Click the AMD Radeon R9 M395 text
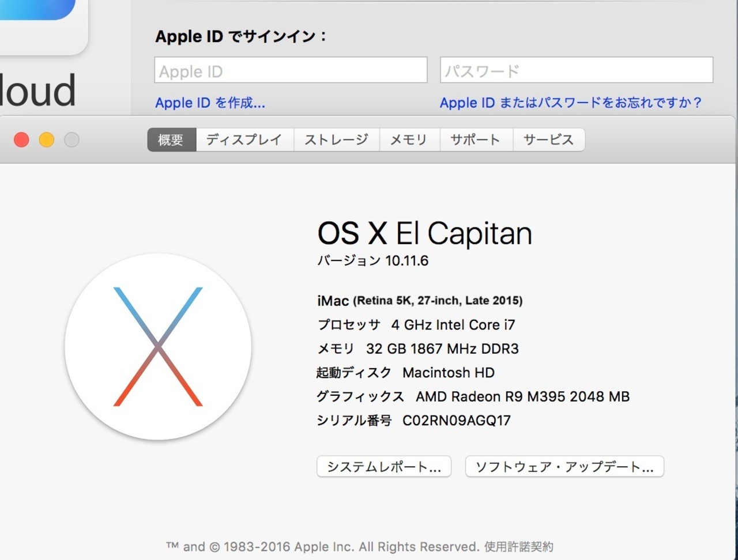738x560 pixels. point(522,397)
